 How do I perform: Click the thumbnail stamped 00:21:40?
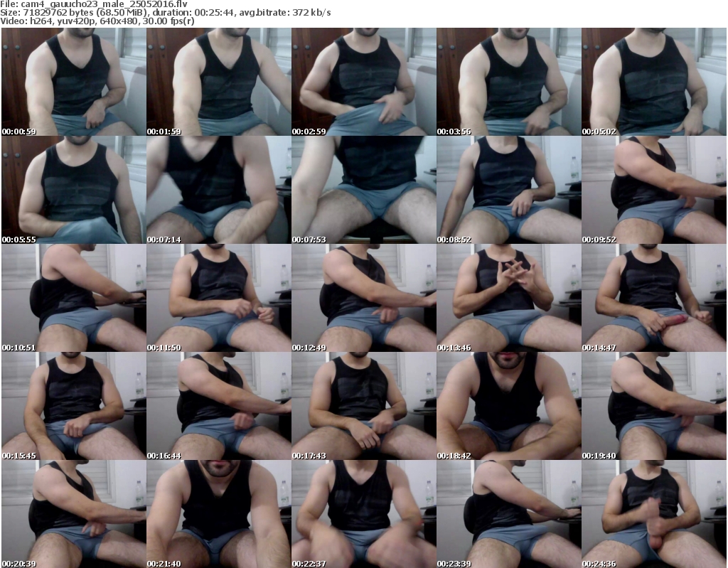pyautogui.click(x=219, y=514)
